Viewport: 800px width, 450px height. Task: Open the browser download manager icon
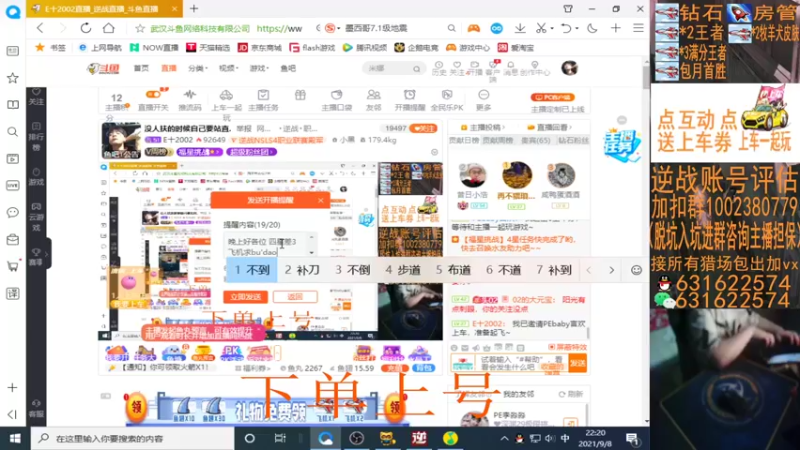click(x=520, y=28)
